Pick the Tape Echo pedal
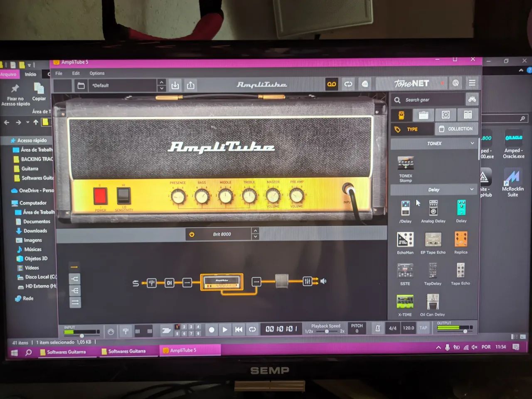Viewport: 532px width, 399px height. pos(461,271)
